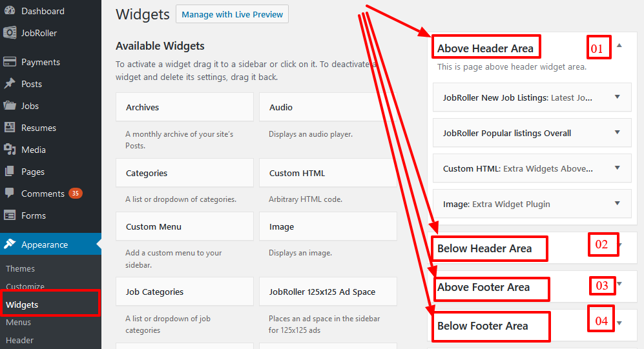Open the Themes submenu item
The height and width of the screenshot is (349, 644).
[x=20, y=268]
